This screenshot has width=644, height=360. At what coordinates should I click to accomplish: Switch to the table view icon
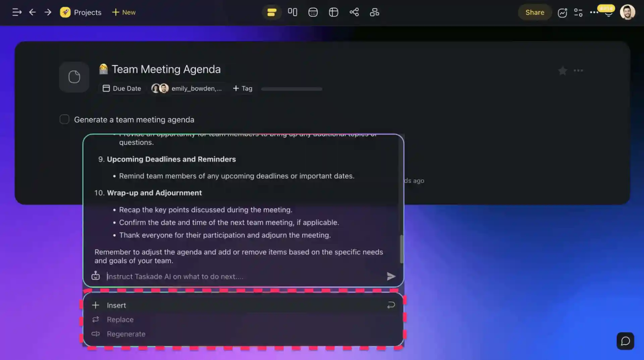[x=333, y=12]
